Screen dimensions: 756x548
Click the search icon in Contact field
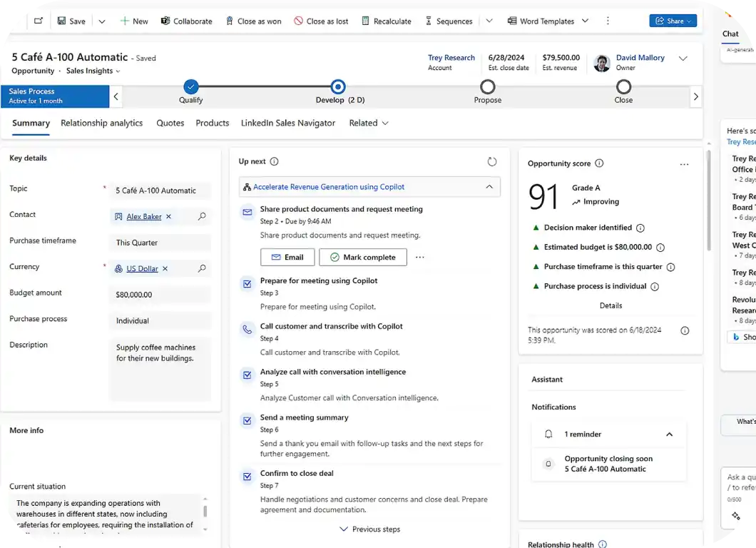202,216
